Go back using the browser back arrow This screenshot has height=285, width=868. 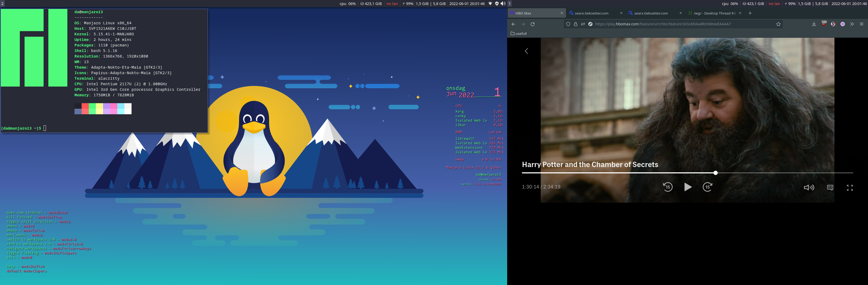(x=514, y=24)
